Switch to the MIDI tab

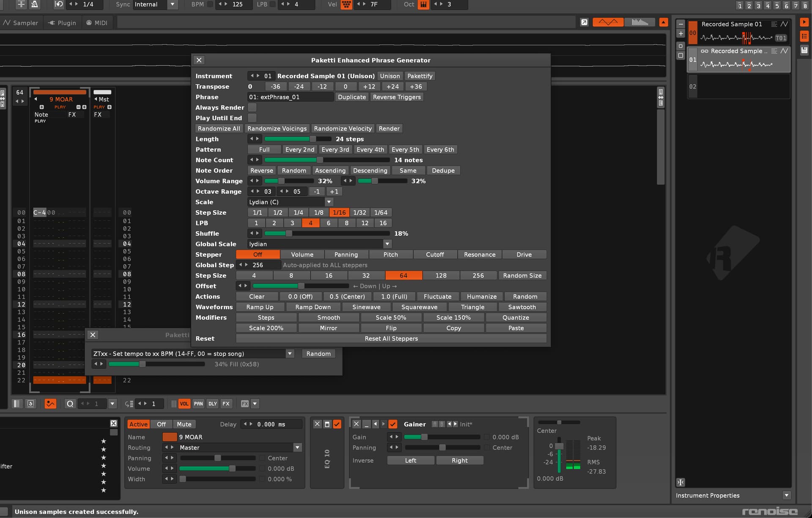(97, 23)
